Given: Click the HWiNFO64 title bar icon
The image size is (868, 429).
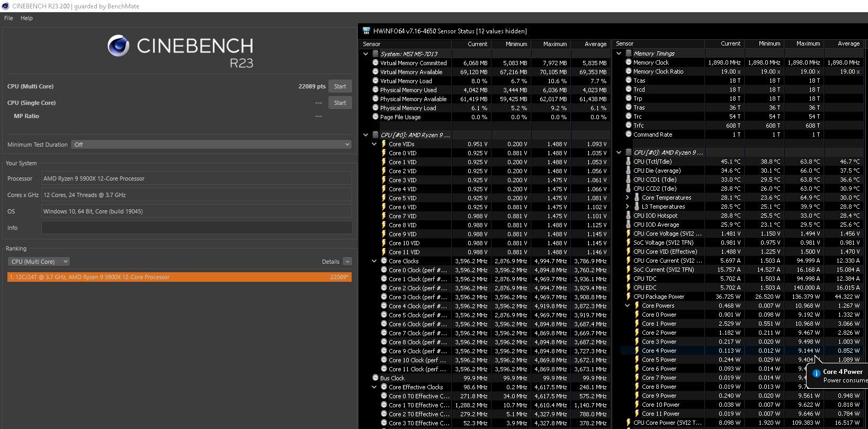Looking at the screenshot, I should [x=366, y=31].
